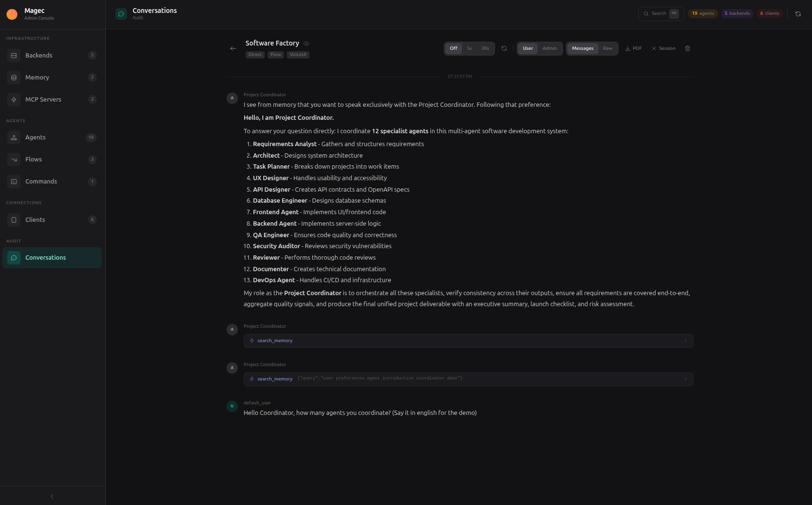This screenshot has width=812, height=505.
Task: Open the MCP Servers section
Action: pos(43,99)
